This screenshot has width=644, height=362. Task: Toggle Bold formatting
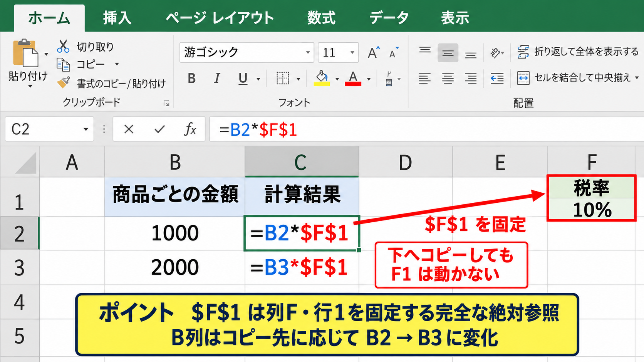[x=191, y=78]
